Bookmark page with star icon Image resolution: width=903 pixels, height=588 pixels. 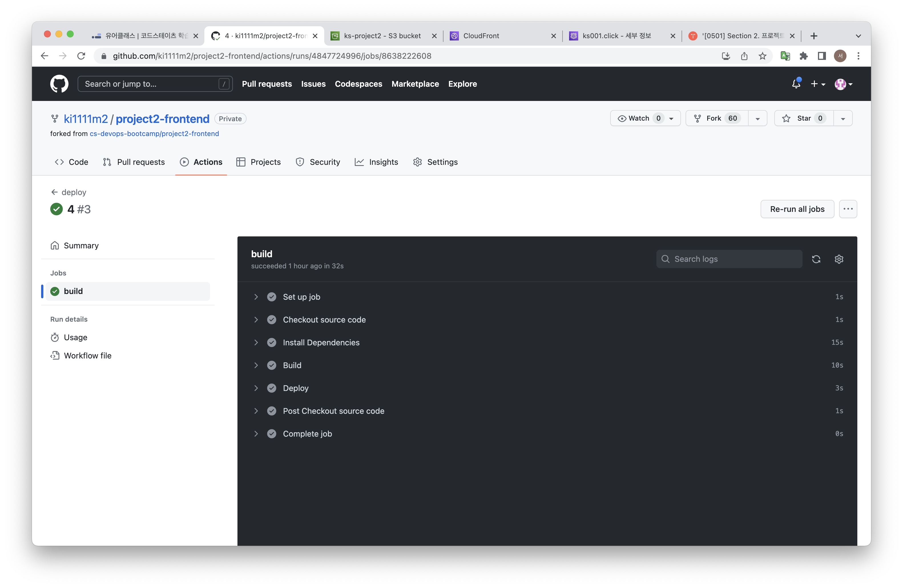pos(762,56)
